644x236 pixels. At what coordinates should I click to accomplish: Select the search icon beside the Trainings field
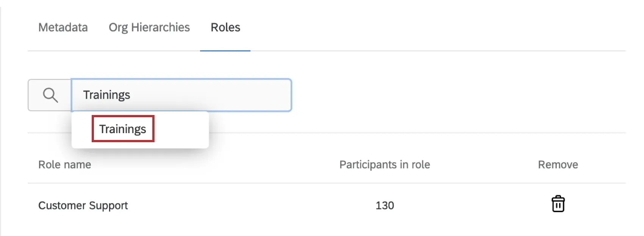(x=50, y=95)
